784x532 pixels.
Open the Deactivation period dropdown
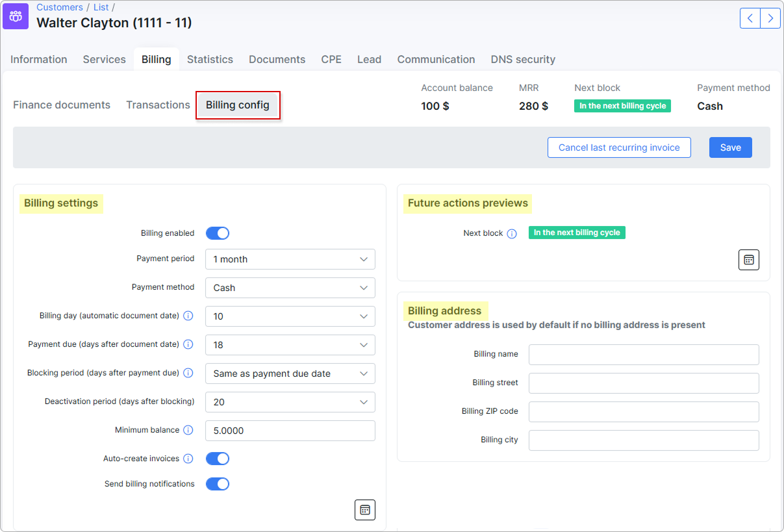[290, 402]
